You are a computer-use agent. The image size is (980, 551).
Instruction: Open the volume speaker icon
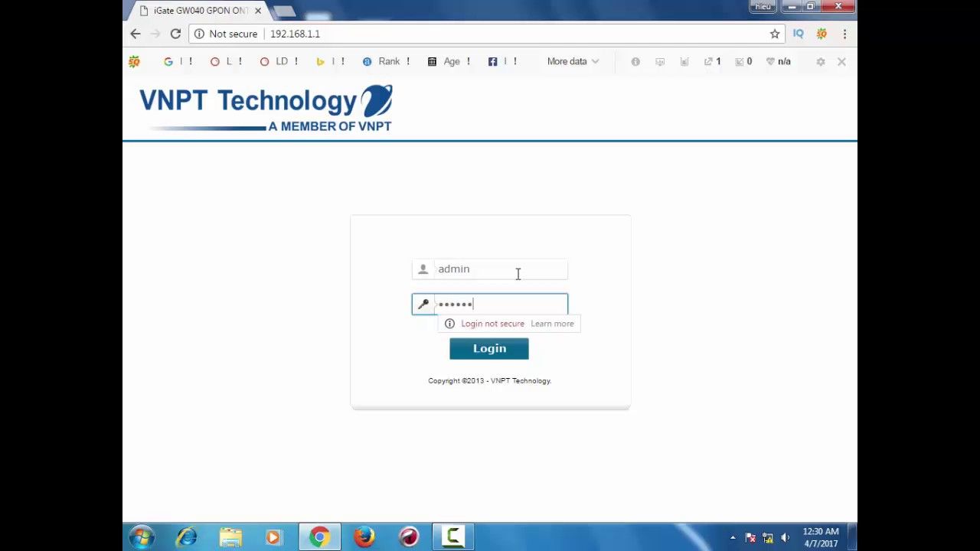[785, 537]
